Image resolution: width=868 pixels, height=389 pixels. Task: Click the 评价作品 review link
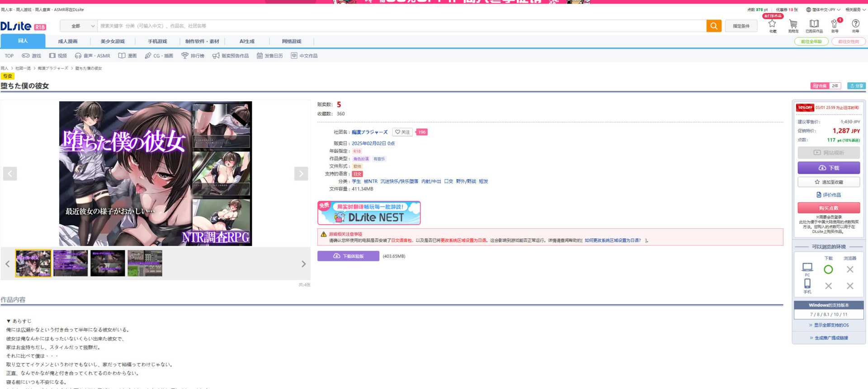click(x=829, y=195)
